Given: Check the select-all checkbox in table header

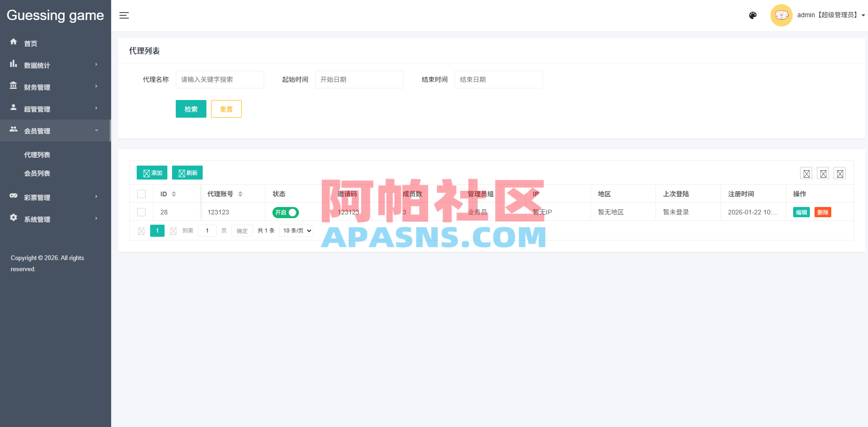Looking at the screenshot, I should (141, 194).
